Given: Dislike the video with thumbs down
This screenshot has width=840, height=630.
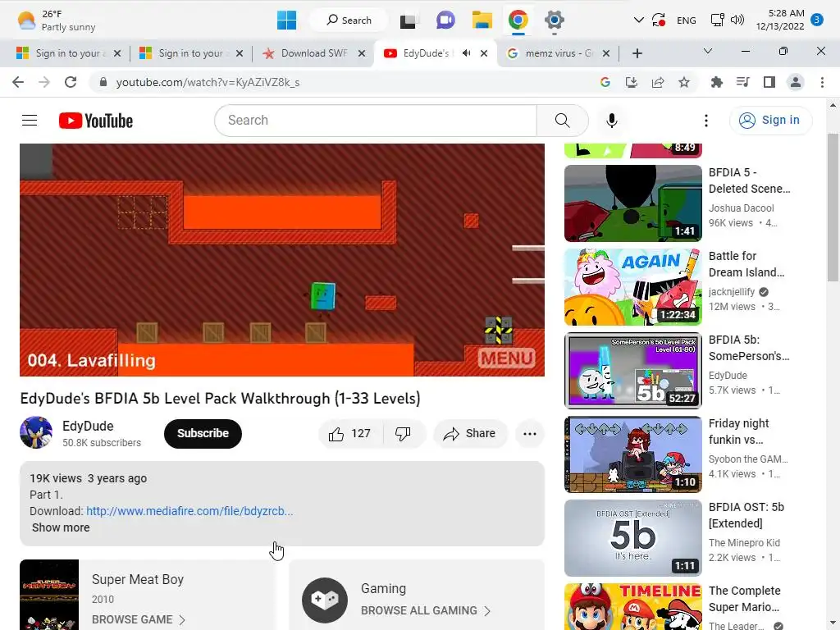Looking at the screenshot, I should tap(404, 433).
